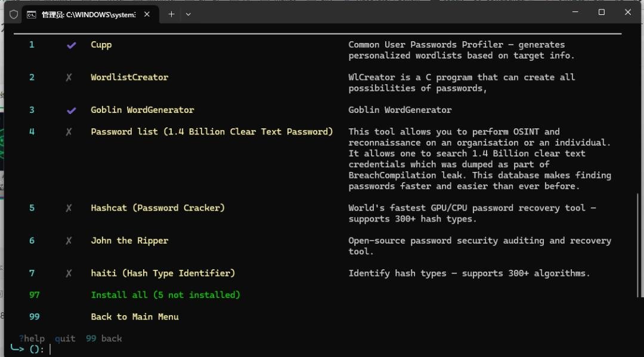Screen dimensions: 644x357
Task: Select Hashcat (Password Cracker) entry
Action: coord(157,208)
